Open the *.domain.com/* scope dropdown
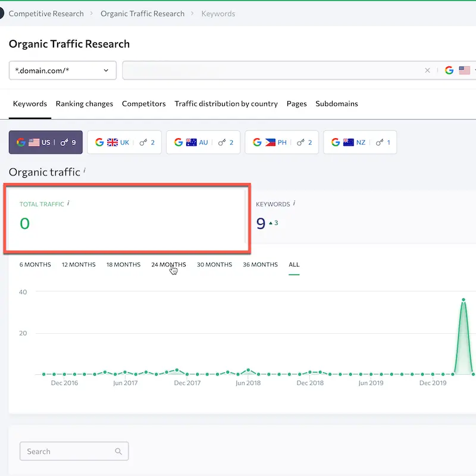The height and width of the screenshot is (476, 476). pos(62,70)
